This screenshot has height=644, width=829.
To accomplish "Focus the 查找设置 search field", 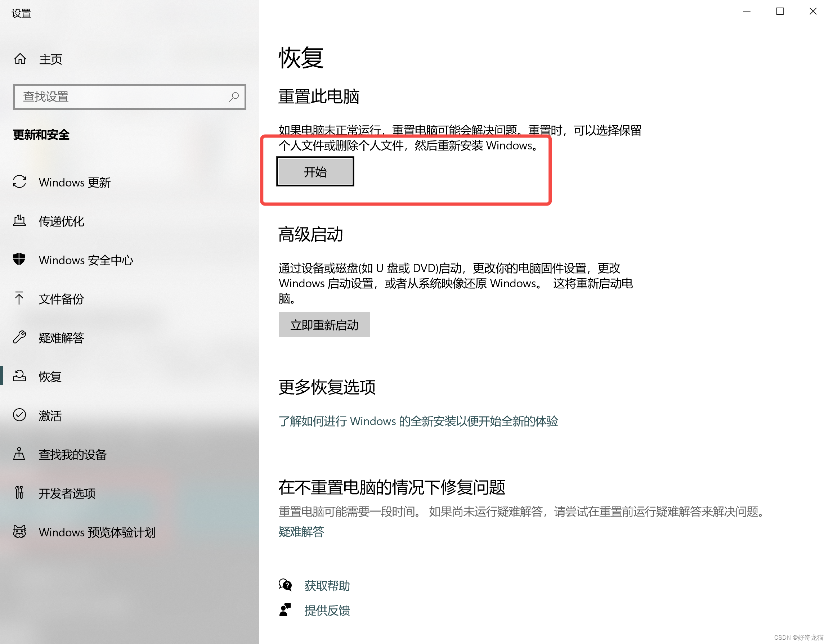I will click(x=121, y=97).
